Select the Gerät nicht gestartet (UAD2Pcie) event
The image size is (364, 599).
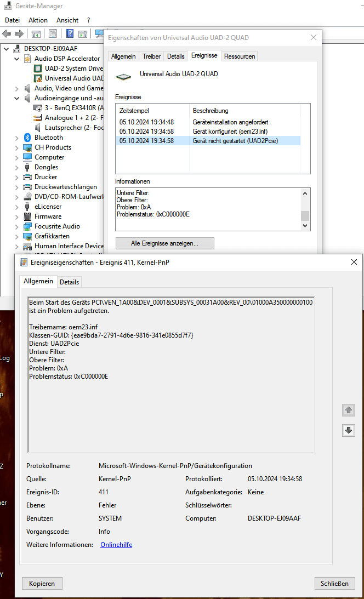click(208, 141)
